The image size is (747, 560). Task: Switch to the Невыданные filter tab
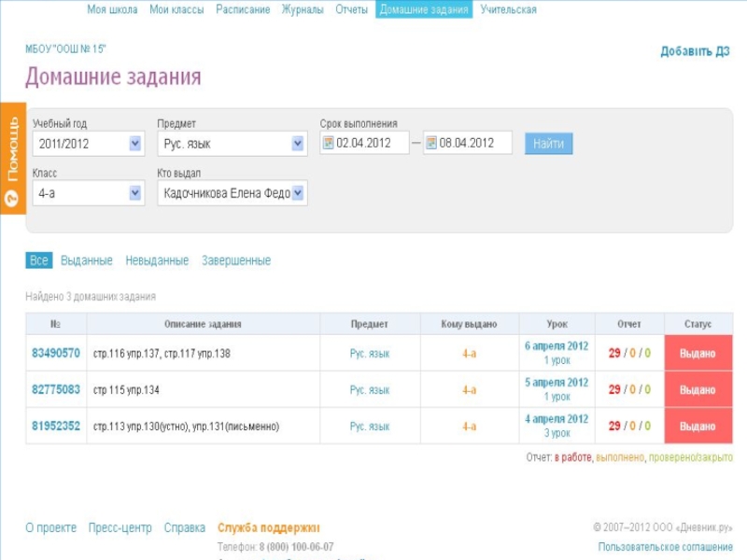coord(157,260)
